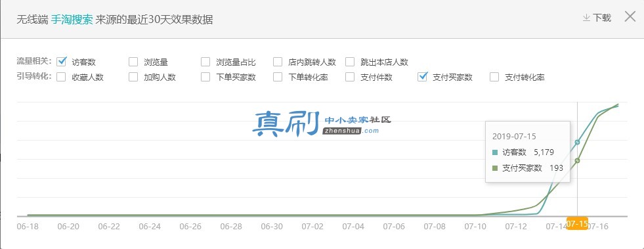Click the 访客数 data point on 07-15
644x249 pixels.
(577, 142)
